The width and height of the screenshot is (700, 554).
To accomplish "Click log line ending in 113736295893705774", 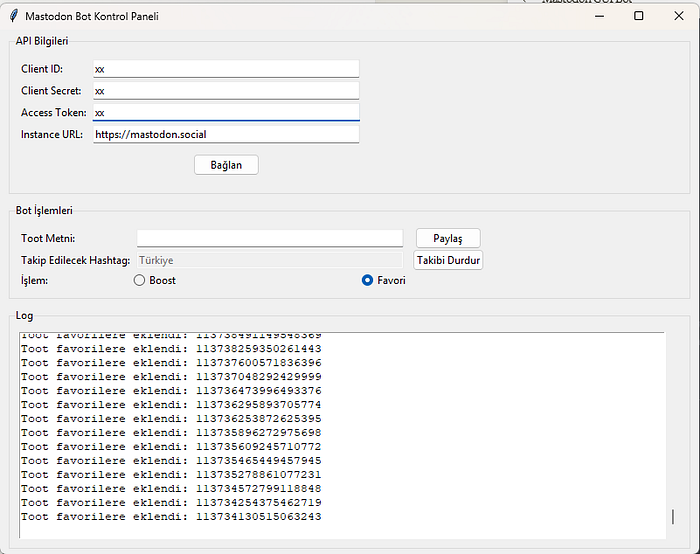I will point(171,404).
